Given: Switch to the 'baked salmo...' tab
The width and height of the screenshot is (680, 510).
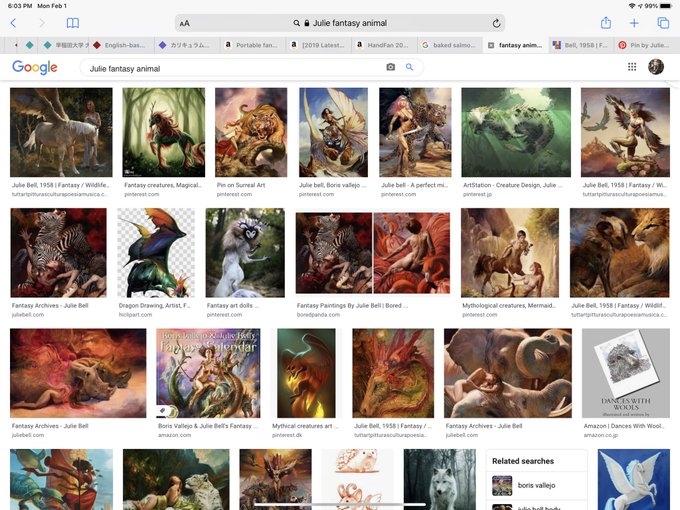Looking at the screenshot, I should point(450,45).
